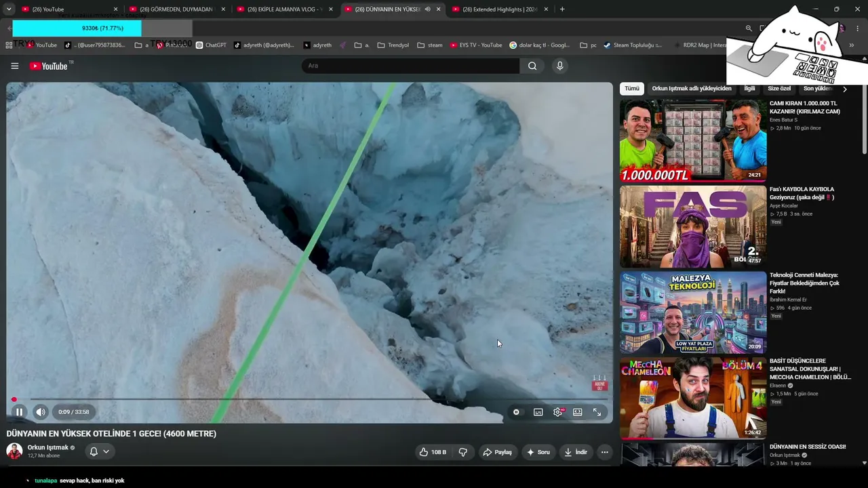Select the İlgili filter chip
Image resolution: width=868 pixels, height=488 pixels.
(749, 89)
